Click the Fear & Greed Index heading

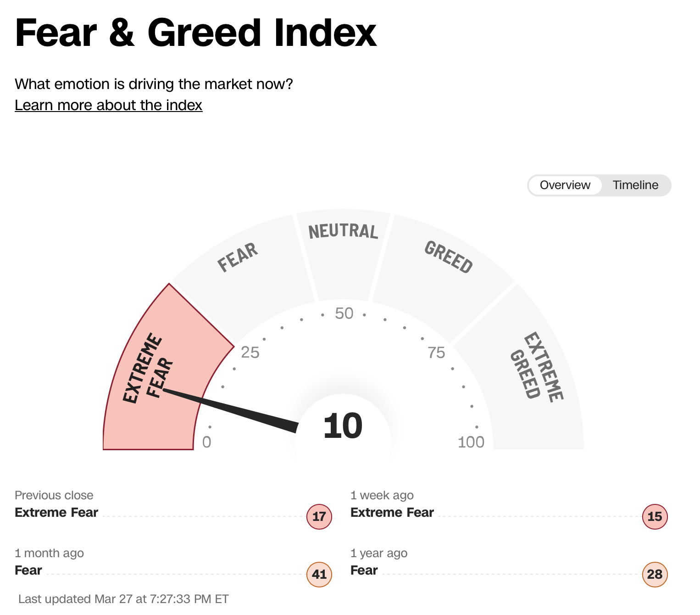click(x=196, y=33)
